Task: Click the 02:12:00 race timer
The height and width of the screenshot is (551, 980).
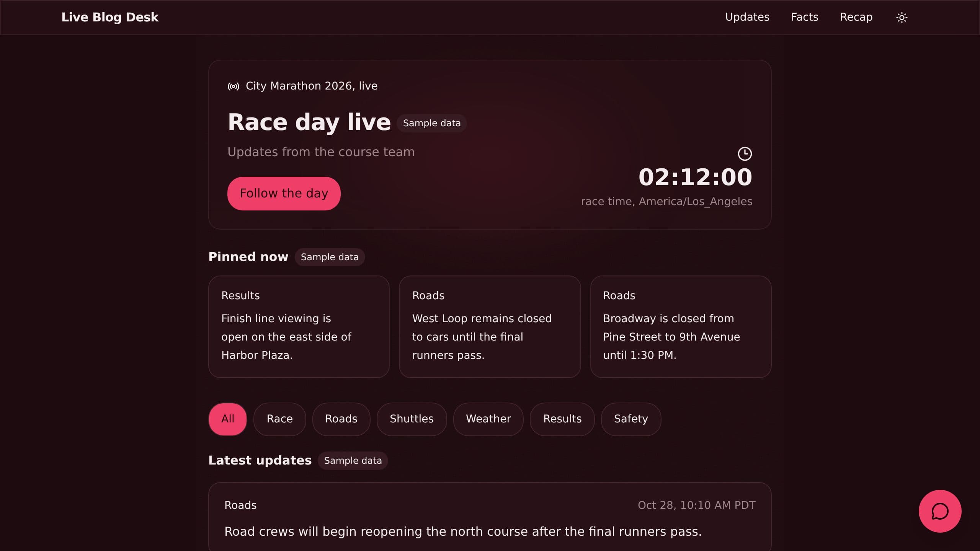Action: (x=695, y=177)
